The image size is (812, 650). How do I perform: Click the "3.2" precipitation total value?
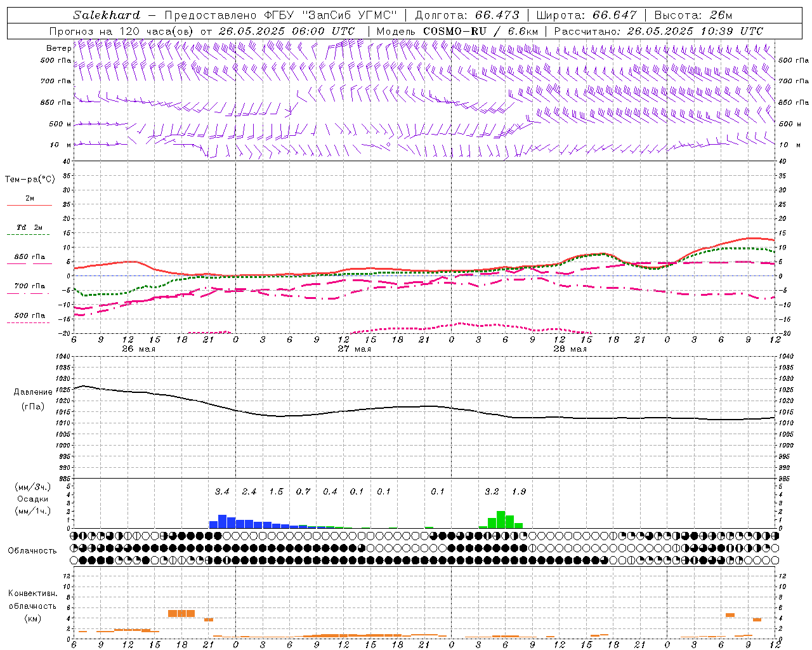point(492,492)
